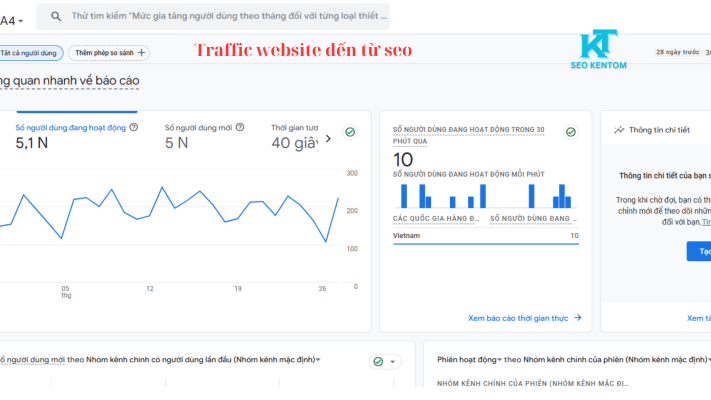
Task: Select the "Thời gian tương tác" metric tab
Action: tap(295, 136)
